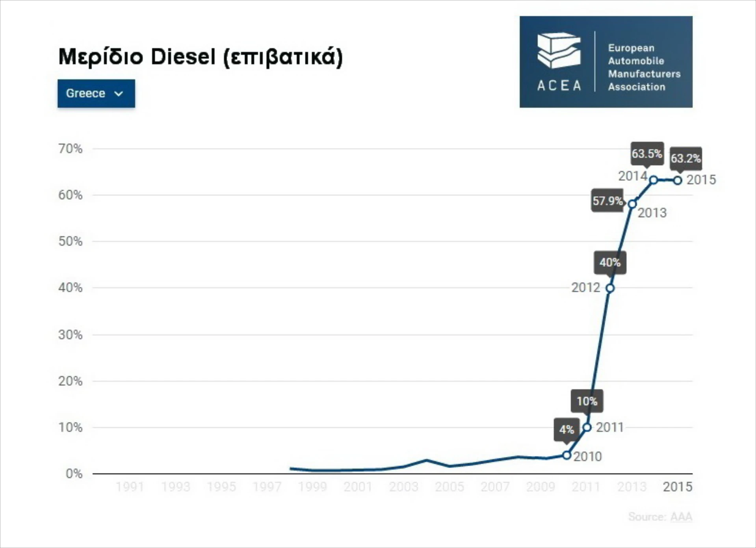Click the European Automobile Manufacturers Association text
756x548 pixels.
pos(644,67)
